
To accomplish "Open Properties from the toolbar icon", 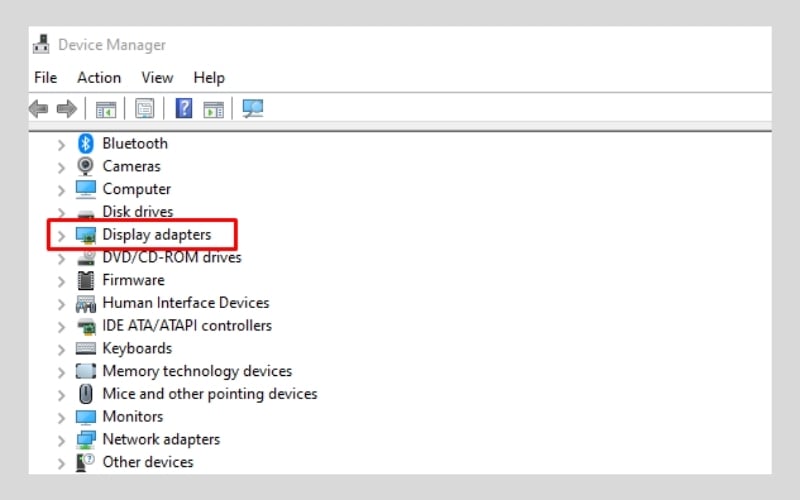I will tap(145, 108).
